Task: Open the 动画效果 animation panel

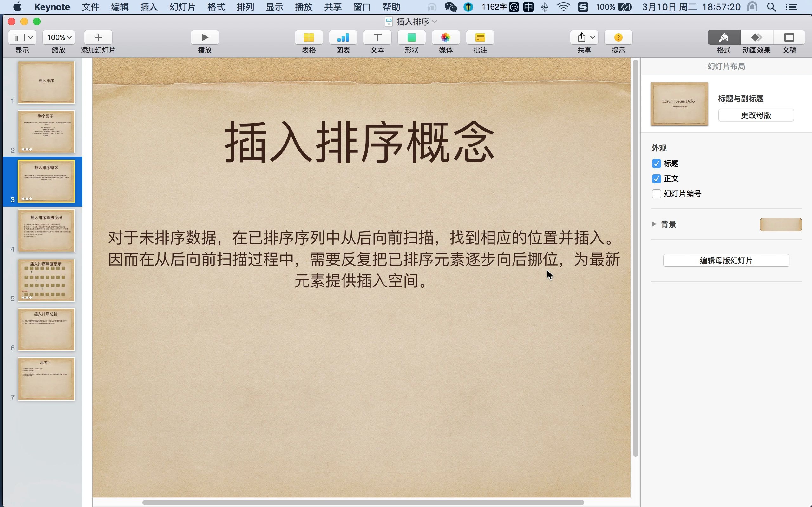Action: pos(756,38)
